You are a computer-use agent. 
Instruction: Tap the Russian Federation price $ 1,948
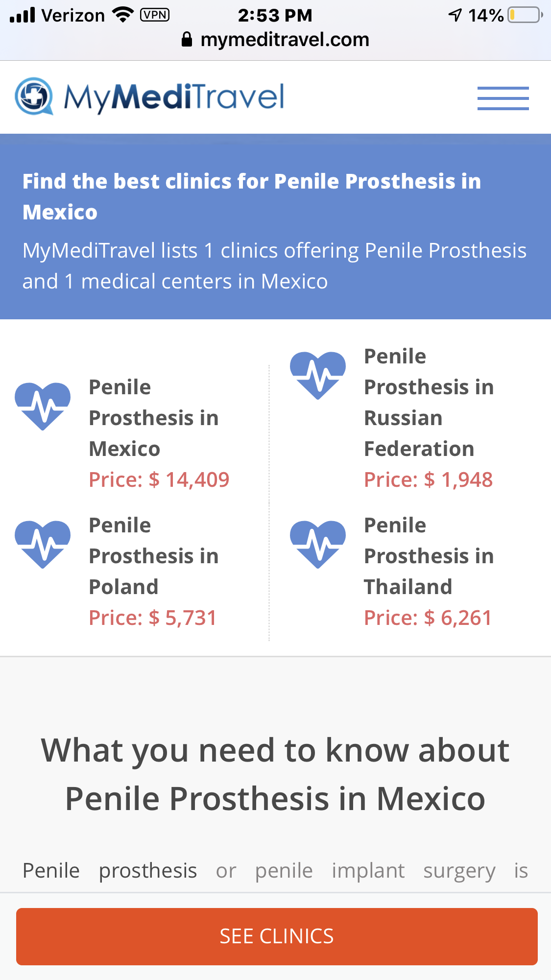429,479
